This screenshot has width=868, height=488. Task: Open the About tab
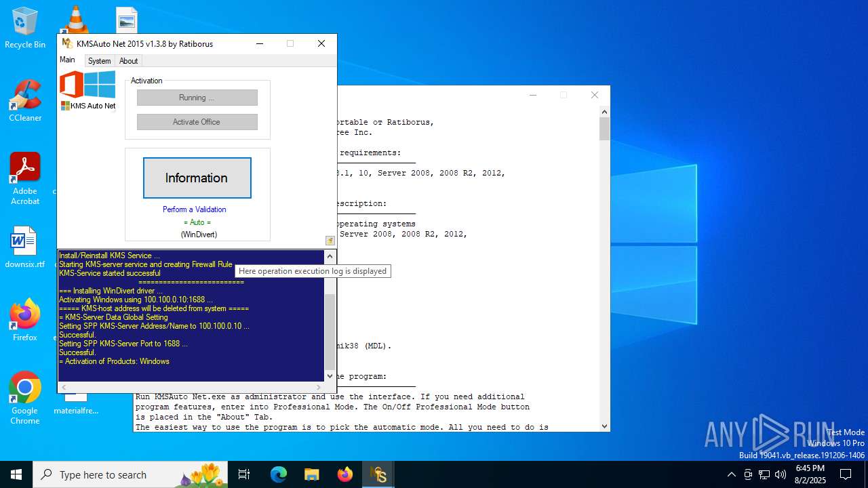click(128, 61)
